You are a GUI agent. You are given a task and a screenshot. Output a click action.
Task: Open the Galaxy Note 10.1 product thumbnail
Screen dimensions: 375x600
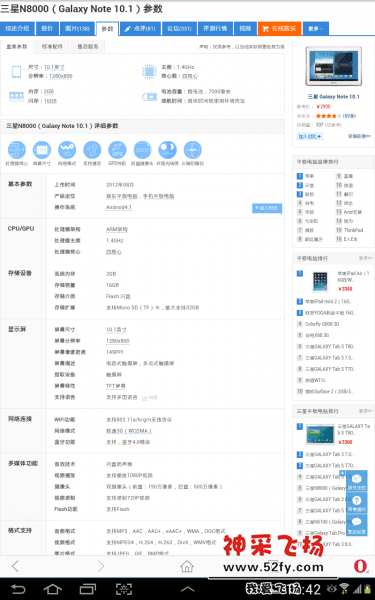tap(333, 66)
